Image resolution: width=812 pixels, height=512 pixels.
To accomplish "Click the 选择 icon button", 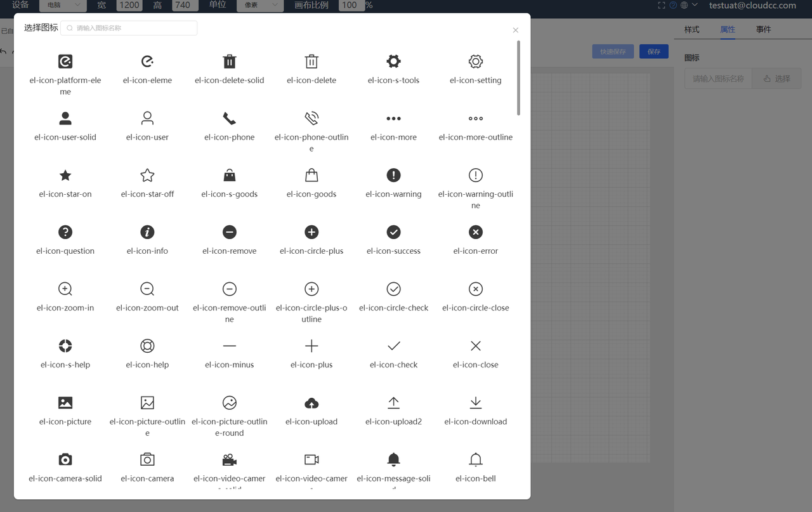I will click(x=776, y=79).
